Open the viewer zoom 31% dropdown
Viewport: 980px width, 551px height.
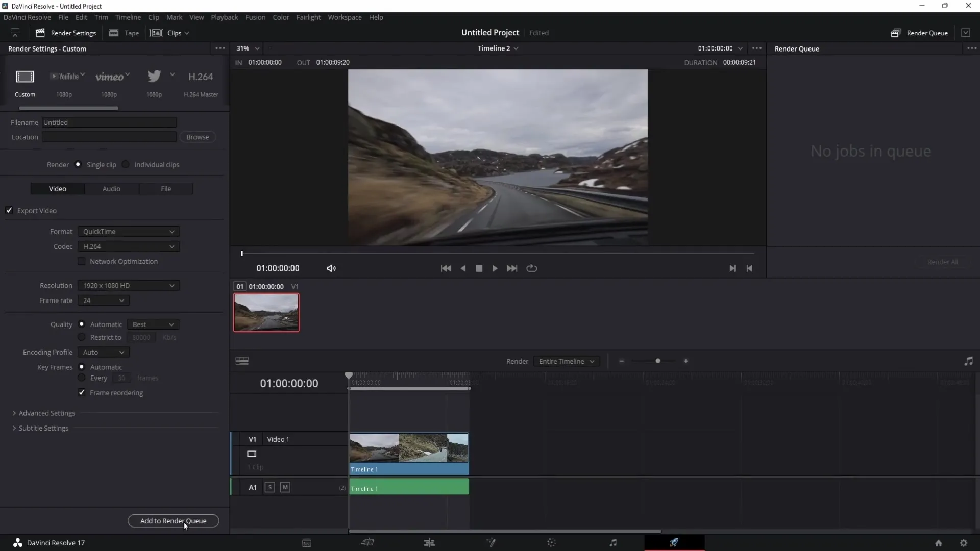click(248, 48)
